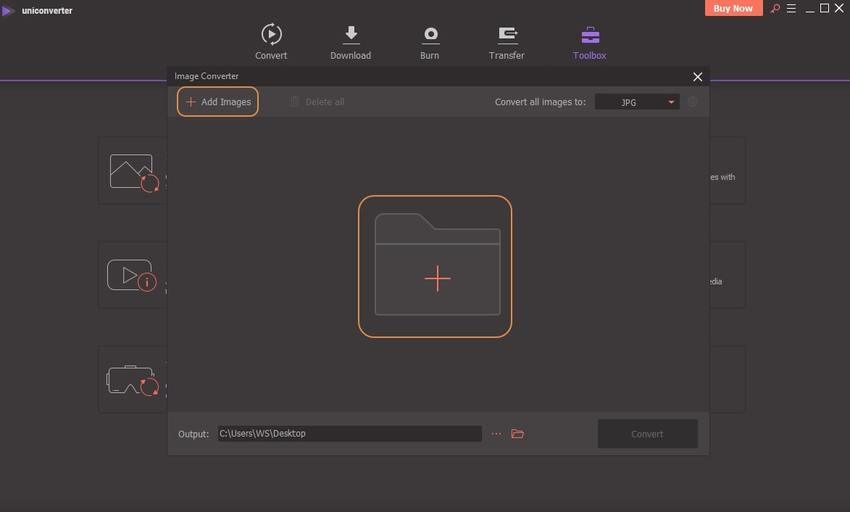The width and height of the screenshot is (850, 512).
Task: Close the Image Converter dialog
Action: pos(697,76)
